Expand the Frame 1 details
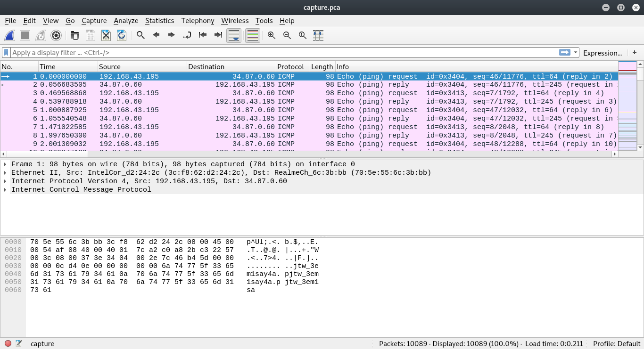The image size is (644, 349). click(5, 164)
